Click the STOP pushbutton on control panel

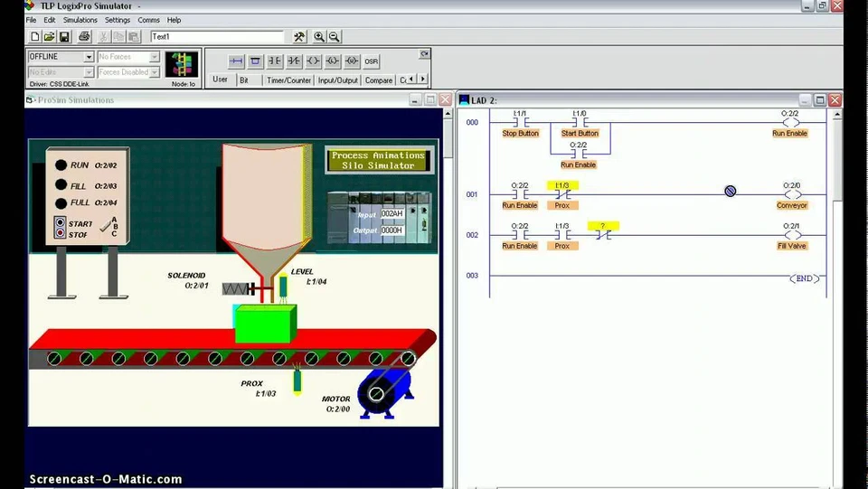pyautogui.click(x=61, y=233)
